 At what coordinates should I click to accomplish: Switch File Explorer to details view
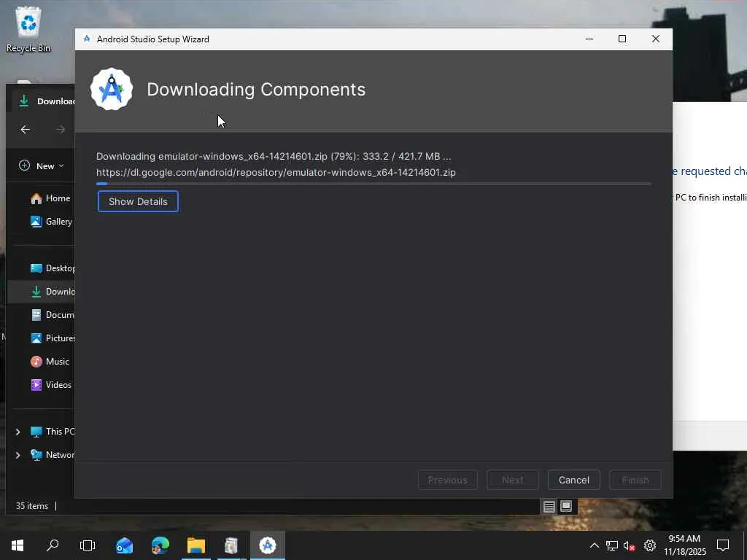549,506
